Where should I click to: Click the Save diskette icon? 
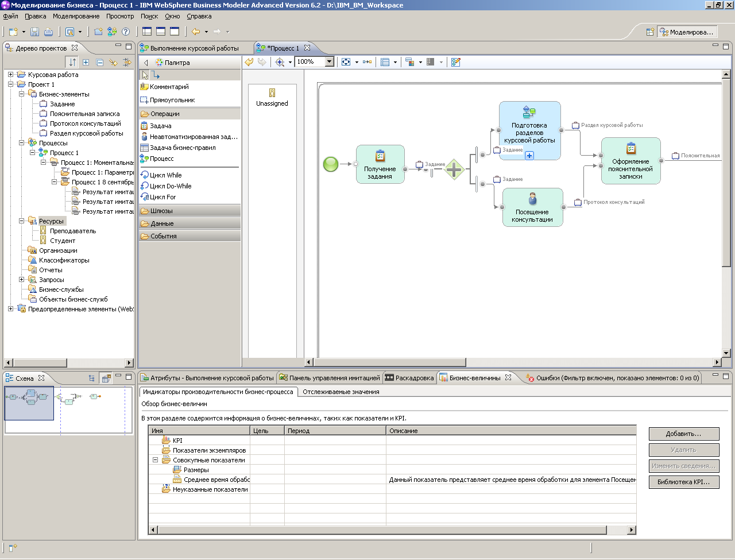click(x=34, y=32)
